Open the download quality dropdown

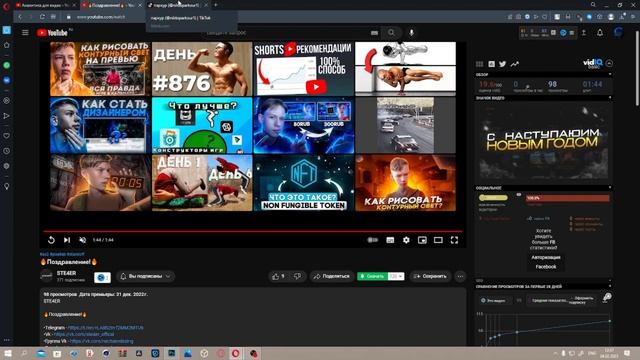(396, 276)
